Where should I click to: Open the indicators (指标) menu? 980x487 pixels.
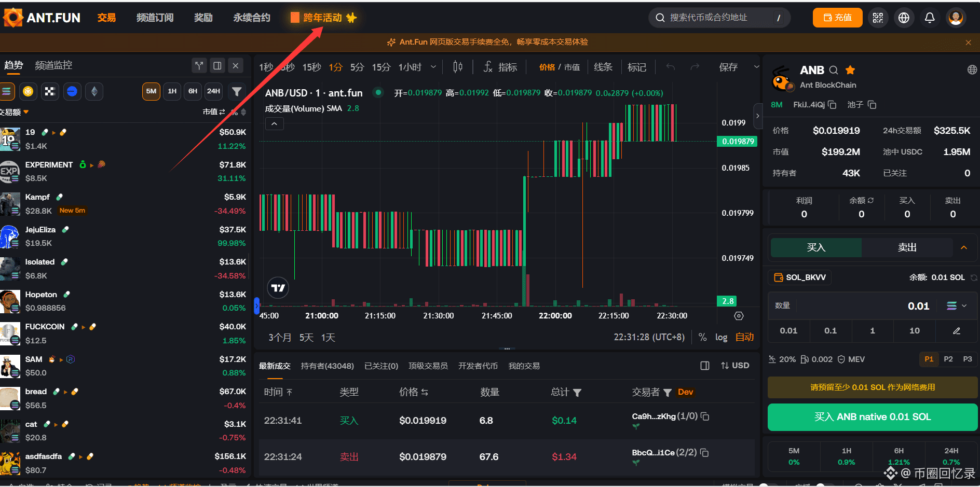(x=500, y=67)
